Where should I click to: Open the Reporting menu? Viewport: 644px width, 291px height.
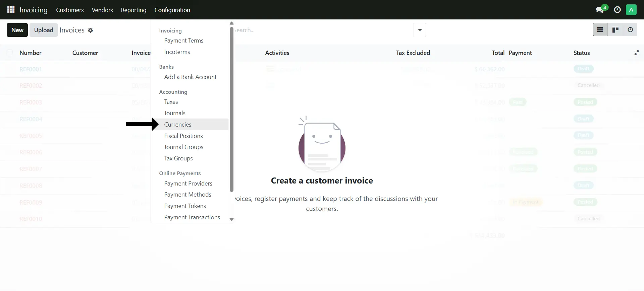133,10
